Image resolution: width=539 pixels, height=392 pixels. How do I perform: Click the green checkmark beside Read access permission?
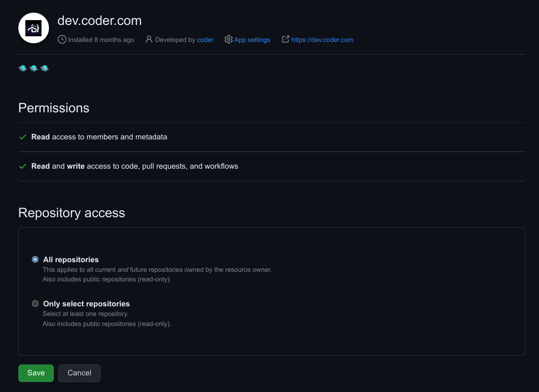23,137
